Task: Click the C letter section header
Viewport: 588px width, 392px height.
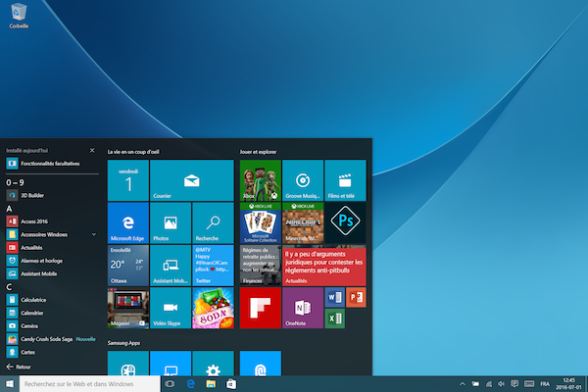Action: 9,287
